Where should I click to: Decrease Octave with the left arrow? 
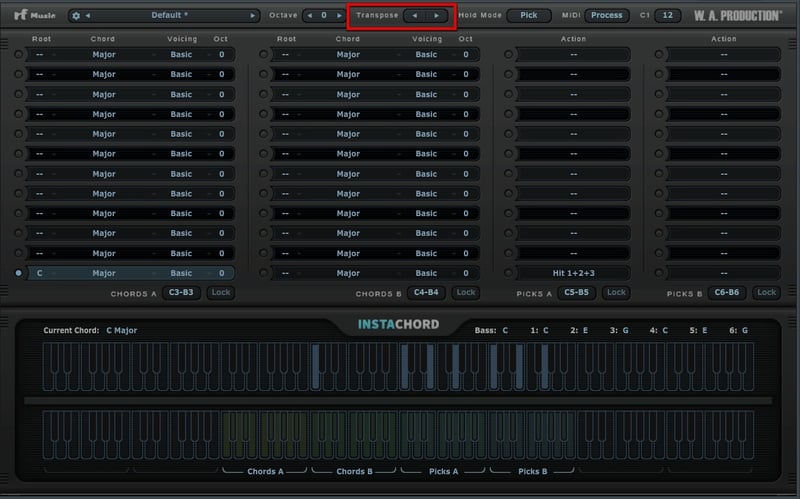[310, 16]
